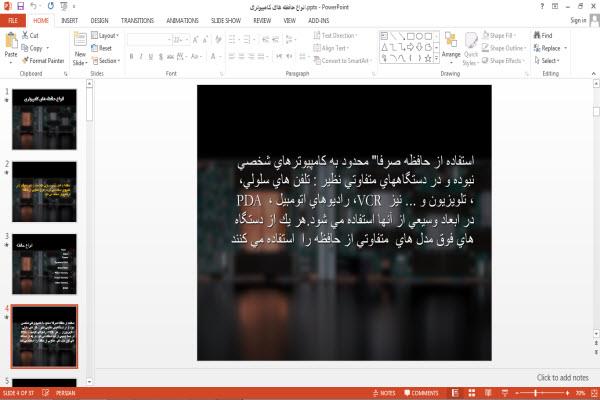Pick the triangle shape in shapes gallery
This screenshot has height=400, width=600.
[x=384, y=47]
